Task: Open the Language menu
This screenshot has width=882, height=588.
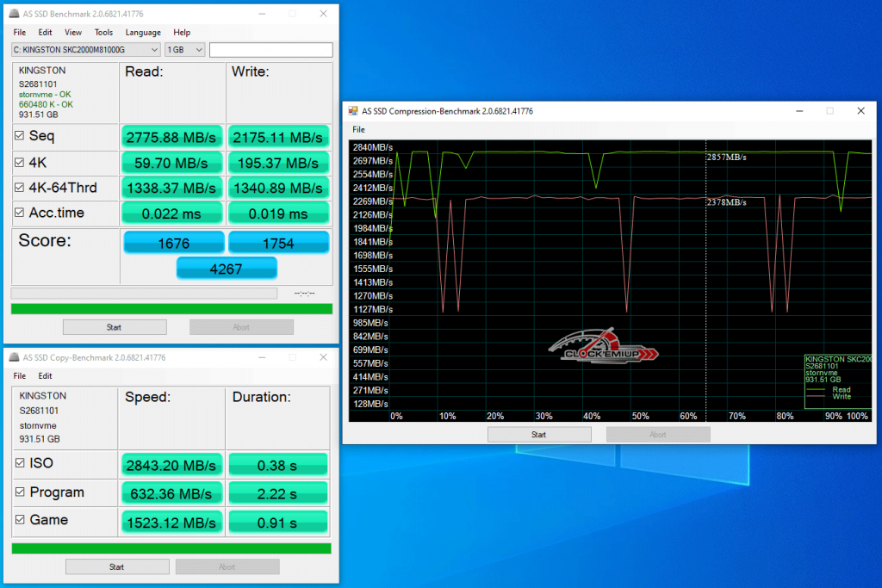Action: (x=143, y=33)
